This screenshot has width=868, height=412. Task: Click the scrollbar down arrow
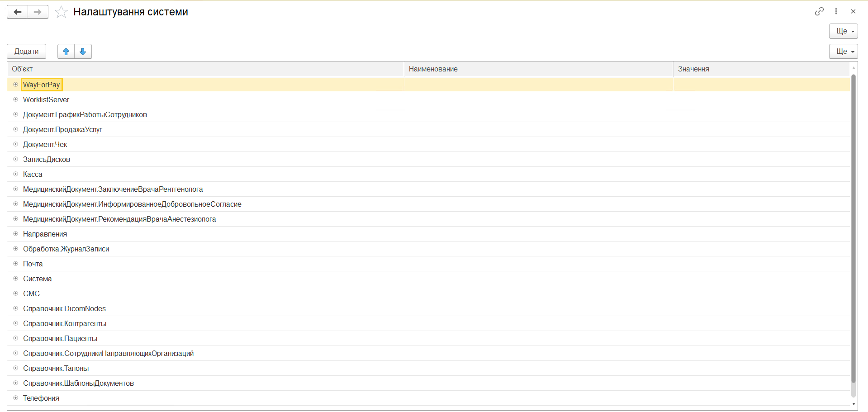point(854,404)
